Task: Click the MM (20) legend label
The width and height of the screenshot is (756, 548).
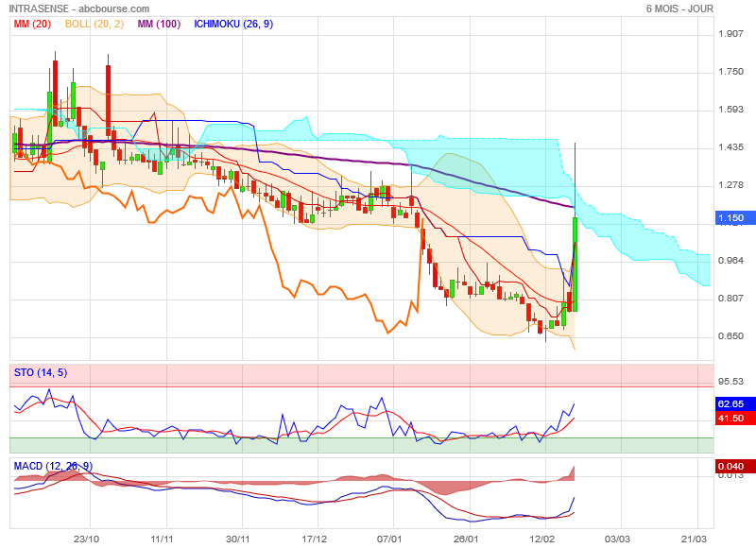Action: coord(32,24)
